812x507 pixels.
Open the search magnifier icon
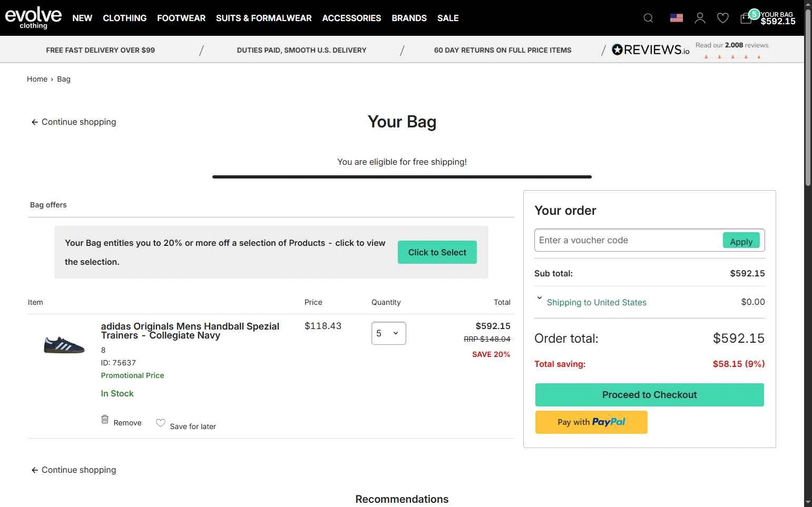[648, 18]
